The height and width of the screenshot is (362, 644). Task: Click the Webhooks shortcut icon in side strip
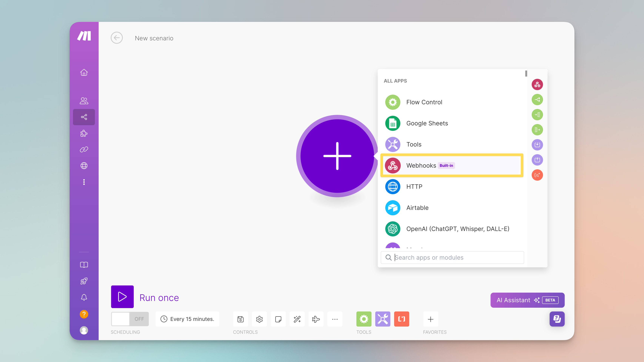[537, 84]
